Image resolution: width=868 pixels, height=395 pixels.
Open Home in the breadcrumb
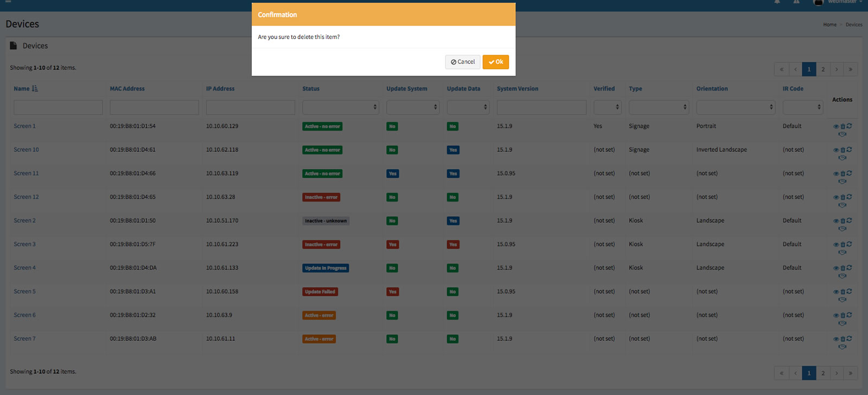click(x=829, y=25)
